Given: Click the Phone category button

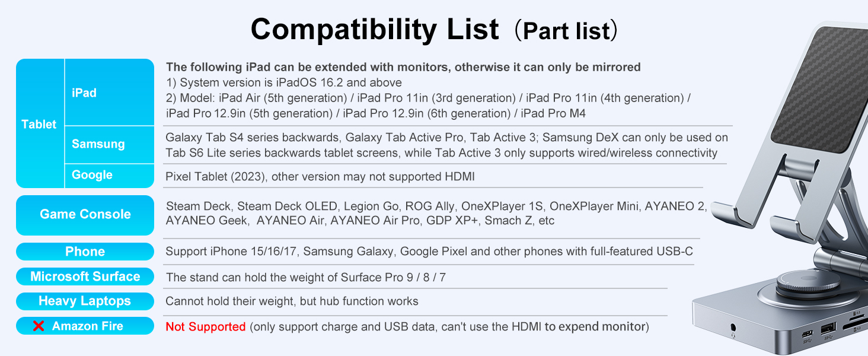Looking at the screenshot, I should pos(85,252).
